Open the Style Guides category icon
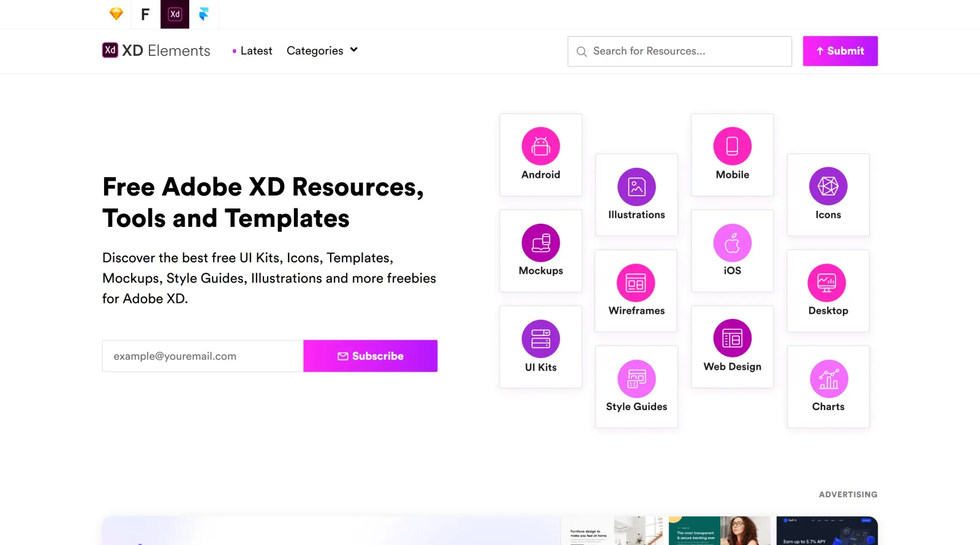 click(x=636, y=379)
